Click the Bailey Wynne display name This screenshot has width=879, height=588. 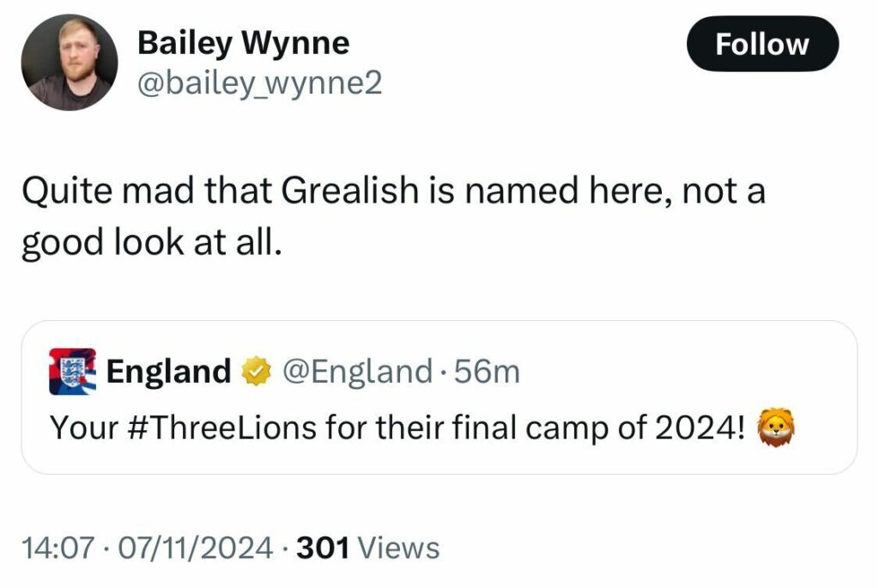243,43
